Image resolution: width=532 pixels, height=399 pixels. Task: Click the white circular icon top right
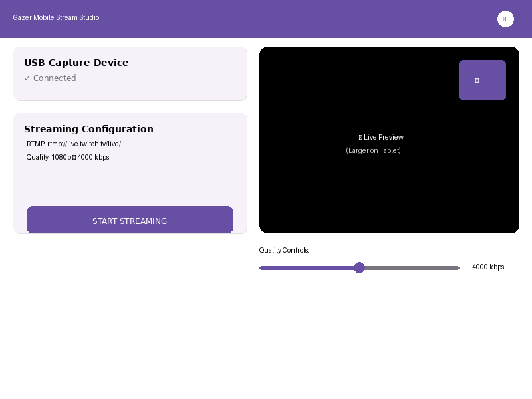505,19
